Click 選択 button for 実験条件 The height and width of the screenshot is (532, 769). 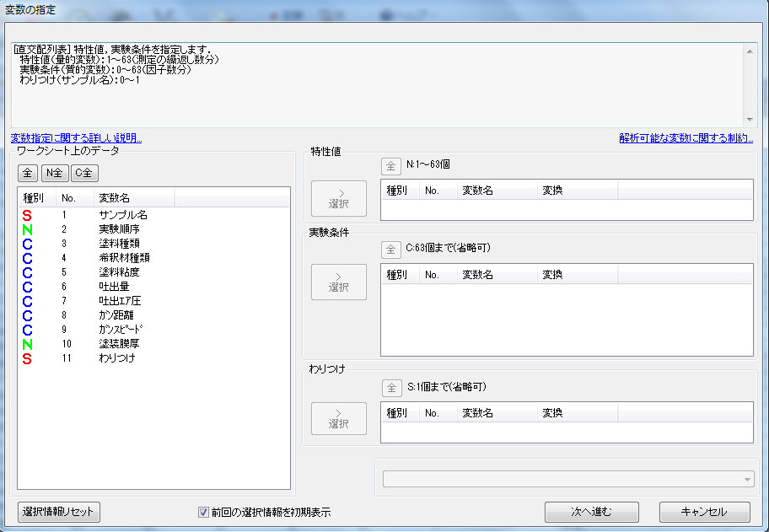tap(339, 282)
